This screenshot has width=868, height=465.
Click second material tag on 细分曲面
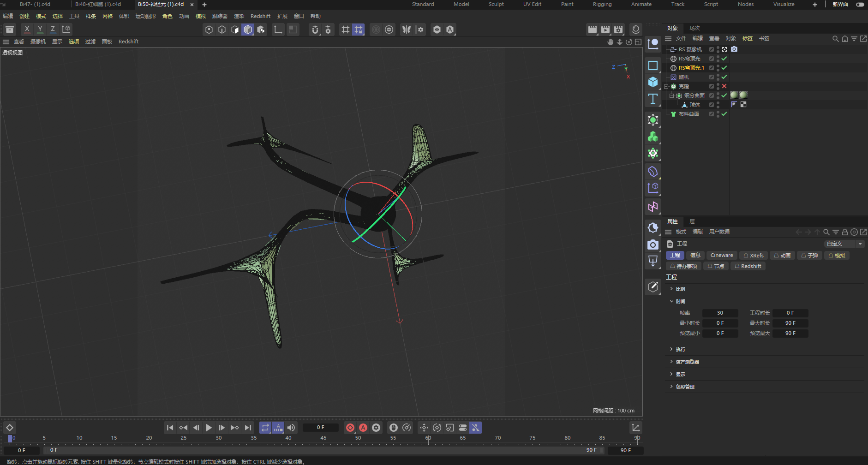(x=743, y=95)
